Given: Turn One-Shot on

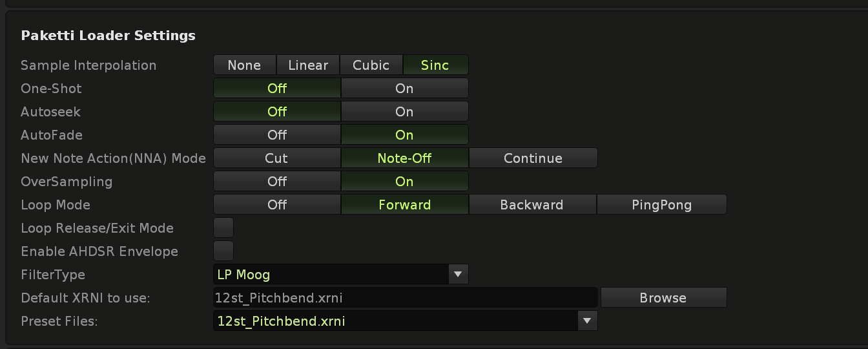Looking at the screenshot, I should [404, 89].
